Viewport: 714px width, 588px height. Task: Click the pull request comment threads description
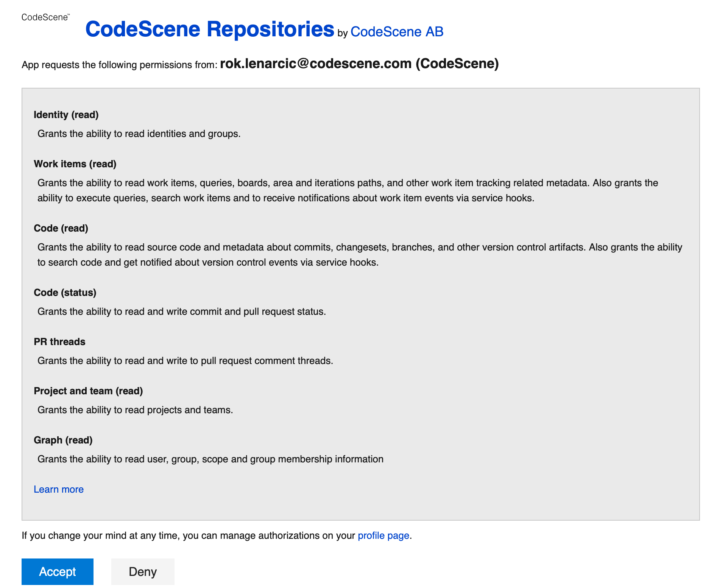tap(185, 361)
